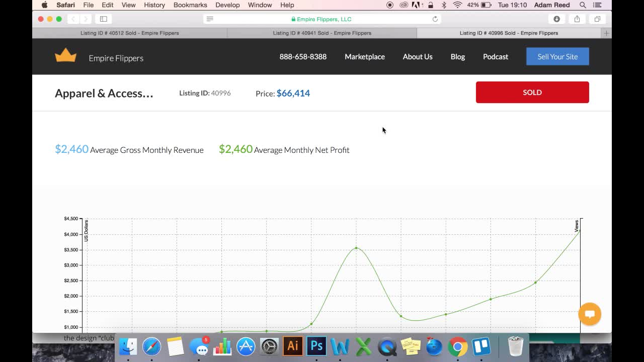This screenshot has width=644, height=362.
Task: Add a new Safari tab
Action: pyautogui.click(x=606, y=33)
